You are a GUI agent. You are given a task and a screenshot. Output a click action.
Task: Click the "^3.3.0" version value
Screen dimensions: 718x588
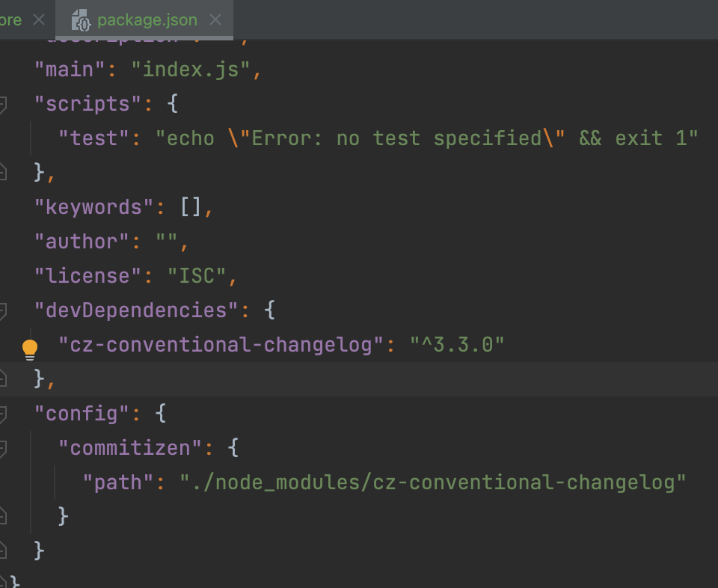coord(457,345)
